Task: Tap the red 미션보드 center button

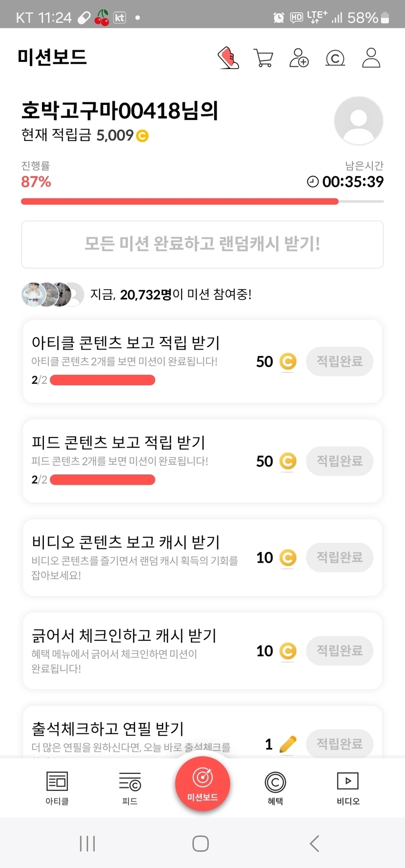Action: point(202,784)
